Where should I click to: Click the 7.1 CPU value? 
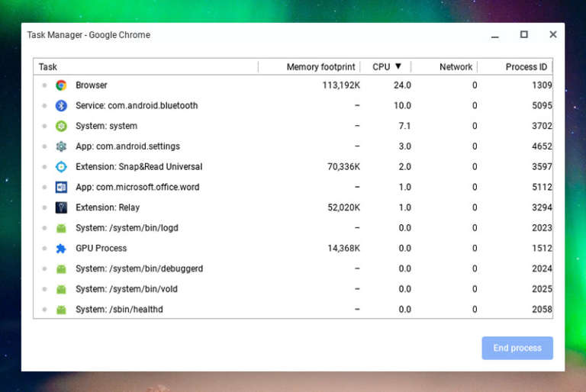[x=404, y=126]
